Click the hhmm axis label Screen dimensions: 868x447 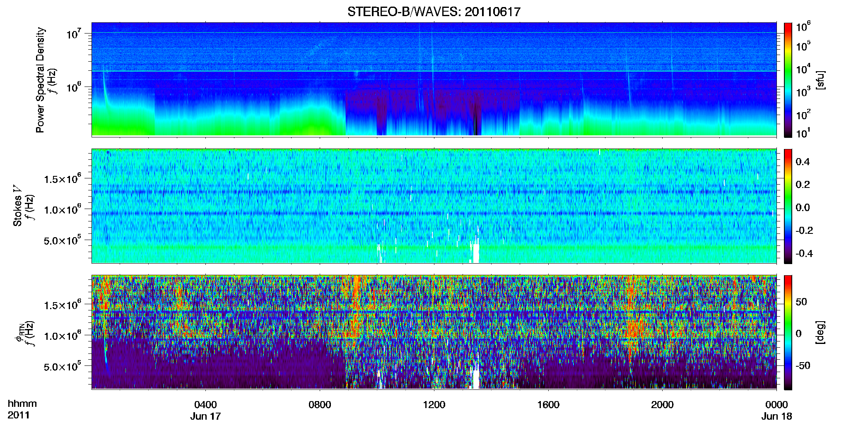pyautogui.click(x=22, y=404)
